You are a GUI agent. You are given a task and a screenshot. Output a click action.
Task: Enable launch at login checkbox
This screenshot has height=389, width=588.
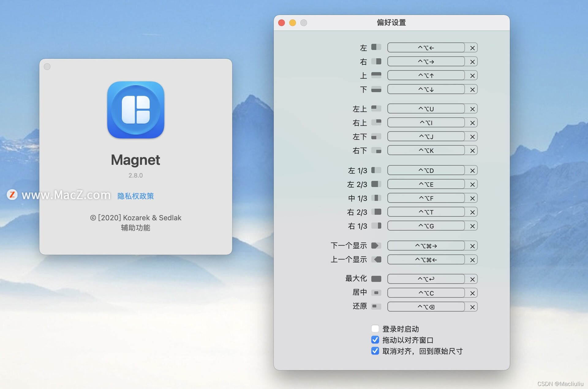(x=375, y=329)
